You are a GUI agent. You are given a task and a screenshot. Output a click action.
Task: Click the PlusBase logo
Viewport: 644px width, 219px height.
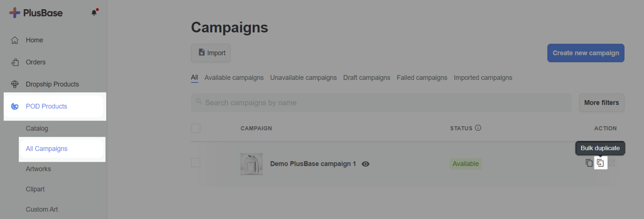click(36, 13)
